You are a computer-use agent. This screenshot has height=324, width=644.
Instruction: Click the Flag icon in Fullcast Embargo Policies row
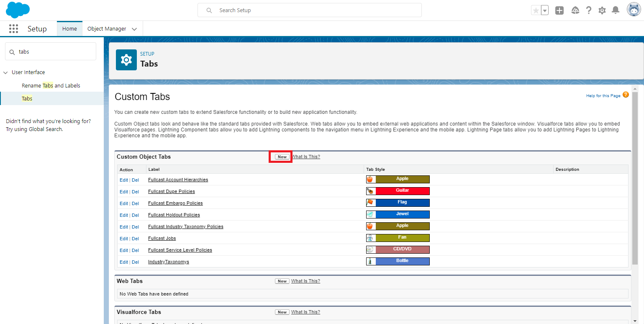pos(370,203)
